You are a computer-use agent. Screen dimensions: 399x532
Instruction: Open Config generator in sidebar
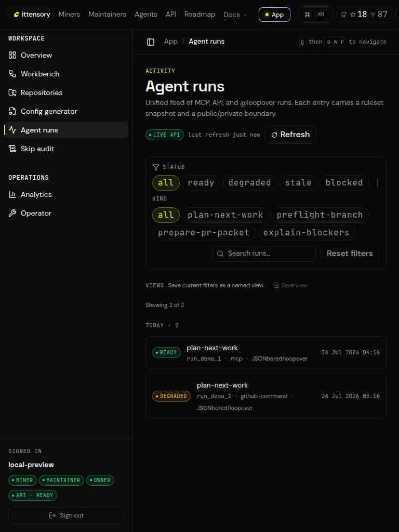pyautogui.click(x=66, y=111)
